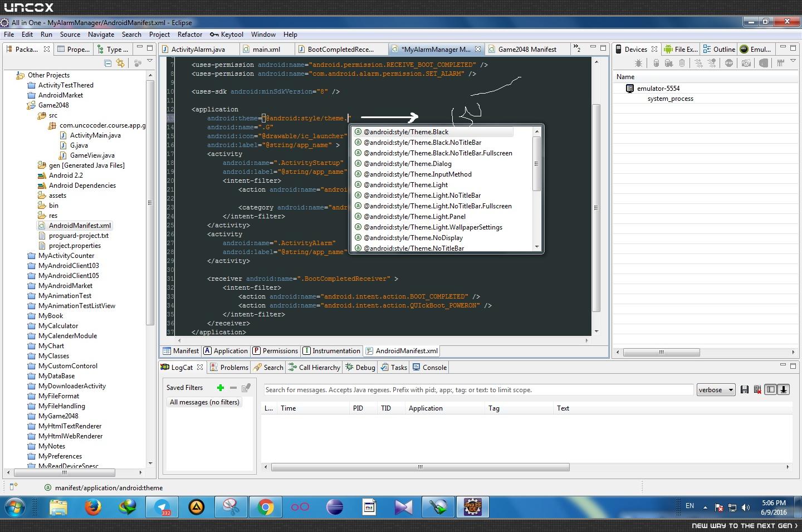Switch to main.xml editor tab
This screenshot has height=532, width=802.
tap(266, 49)
